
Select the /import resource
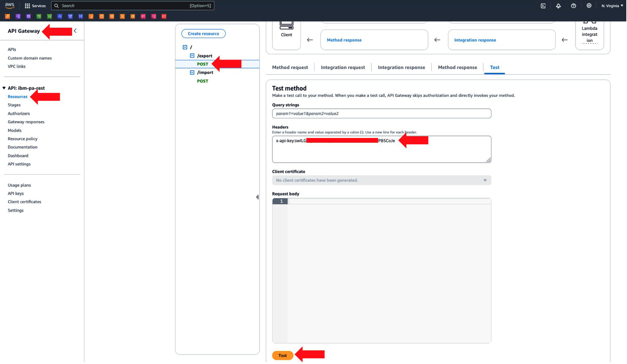(x=206, y=73)
